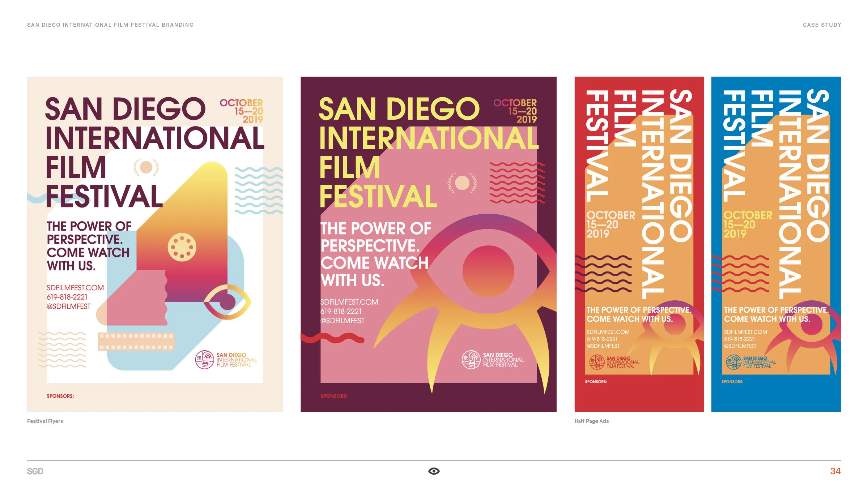868x488 pixels.
Task: Click the eye icon in the footer center
Action: 434,471
